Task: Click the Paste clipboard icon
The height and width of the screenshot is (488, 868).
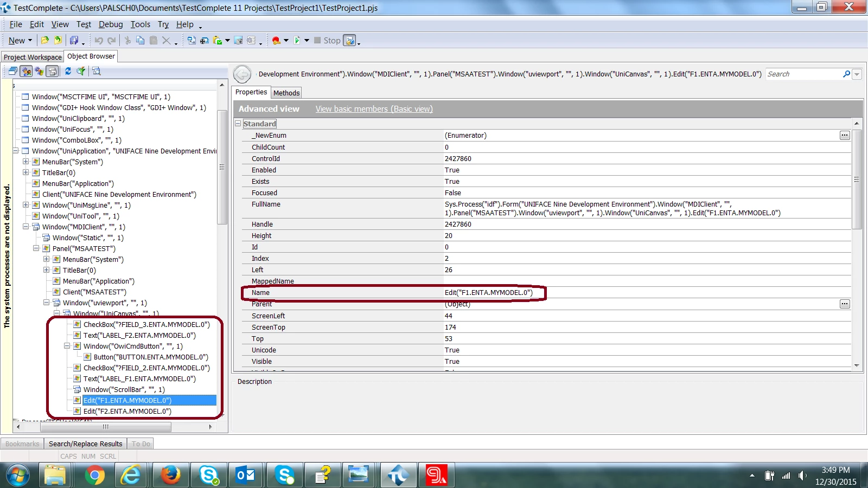Action: (154, 40)
